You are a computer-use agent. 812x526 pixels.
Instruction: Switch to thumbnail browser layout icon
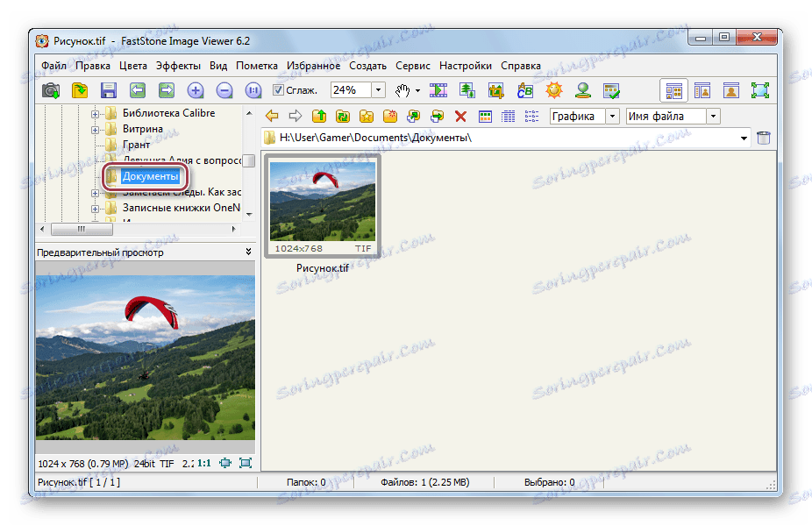click(673, 91)
